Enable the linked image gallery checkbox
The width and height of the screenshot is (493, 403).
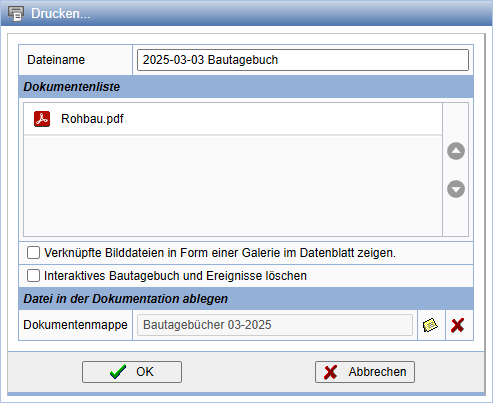[x=33, y=253]
